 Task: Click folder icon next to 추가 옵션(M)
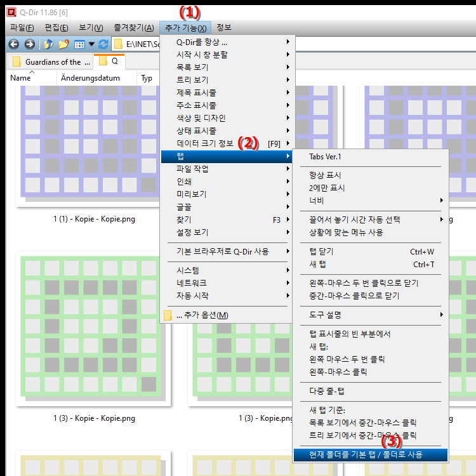[x=168, y=315]
